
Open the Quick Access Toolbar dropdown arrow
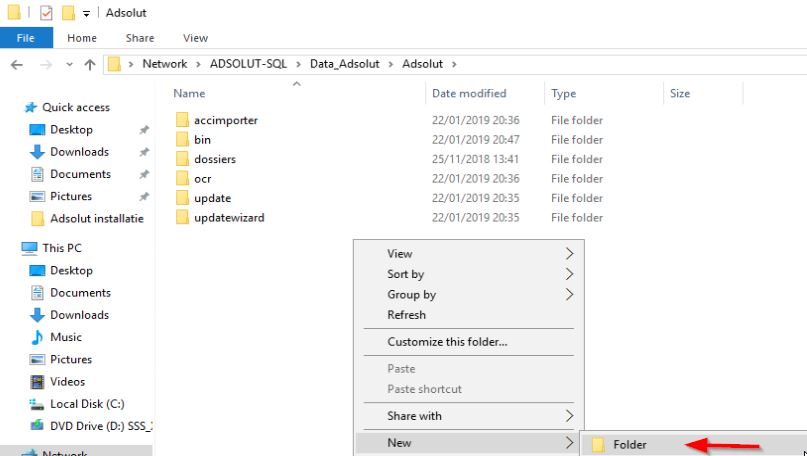86,14
